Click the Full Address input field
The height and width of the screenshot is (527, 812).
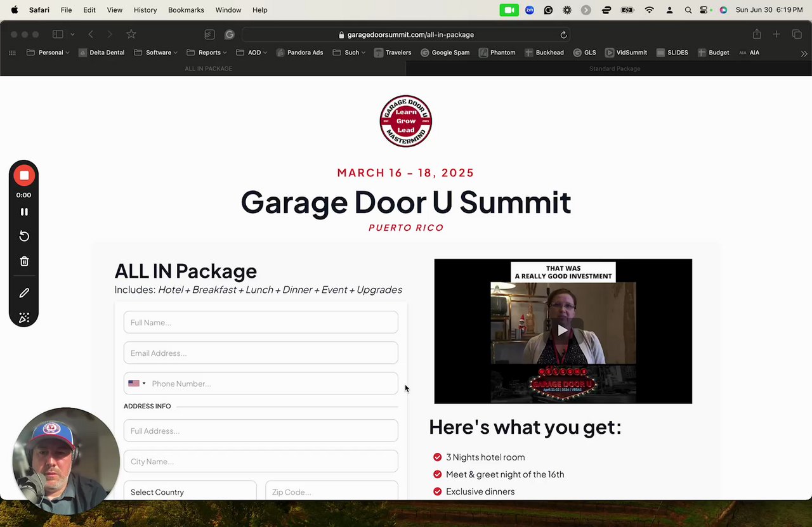[261, 431]
